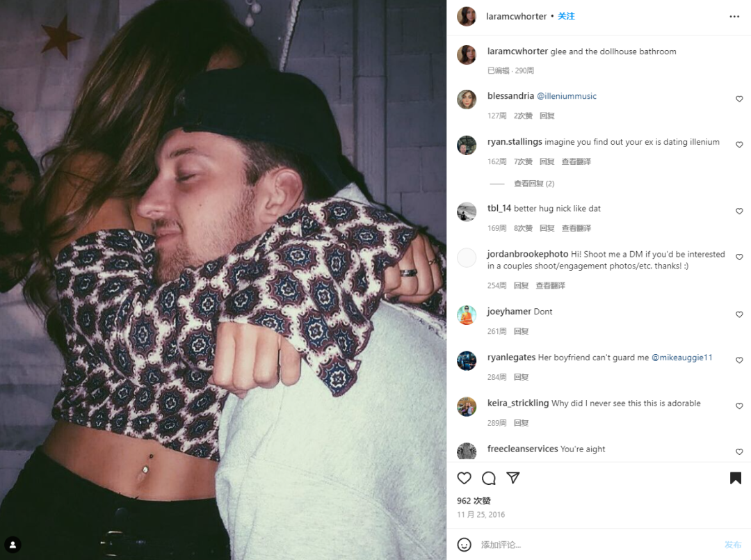Reply to joeyhamer's comment

[521, 331]
